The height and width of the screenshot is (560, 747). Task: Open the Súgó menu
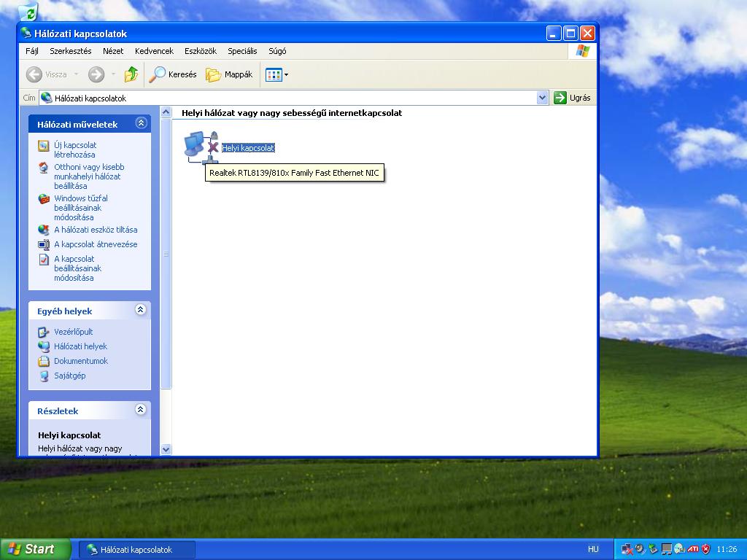click(x=277, y=51)
